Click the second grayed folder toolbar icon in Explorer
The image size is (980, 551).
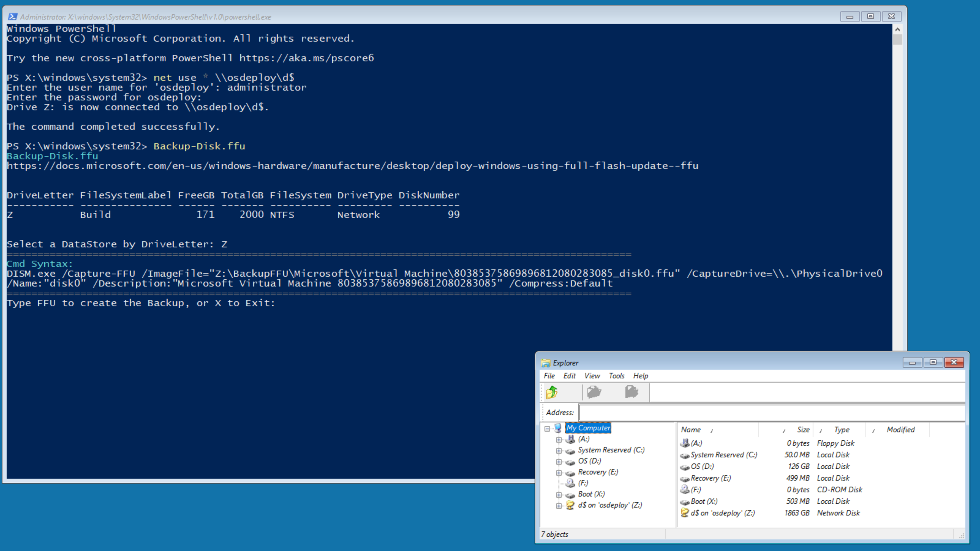631,392
